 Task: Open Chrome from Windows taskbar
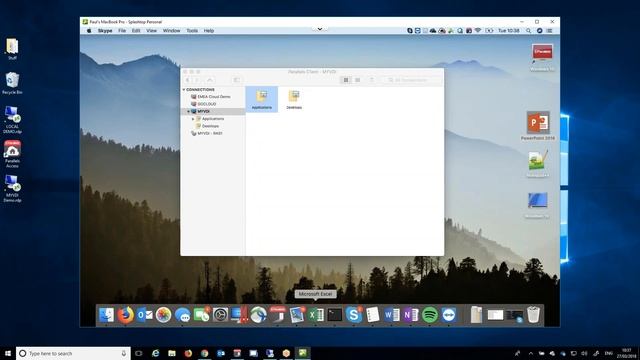tap(204, 353)
